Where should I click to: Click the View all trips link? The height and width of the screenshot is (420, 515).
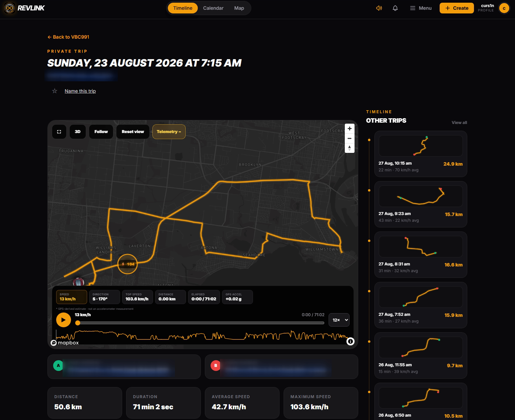point(459,123)
